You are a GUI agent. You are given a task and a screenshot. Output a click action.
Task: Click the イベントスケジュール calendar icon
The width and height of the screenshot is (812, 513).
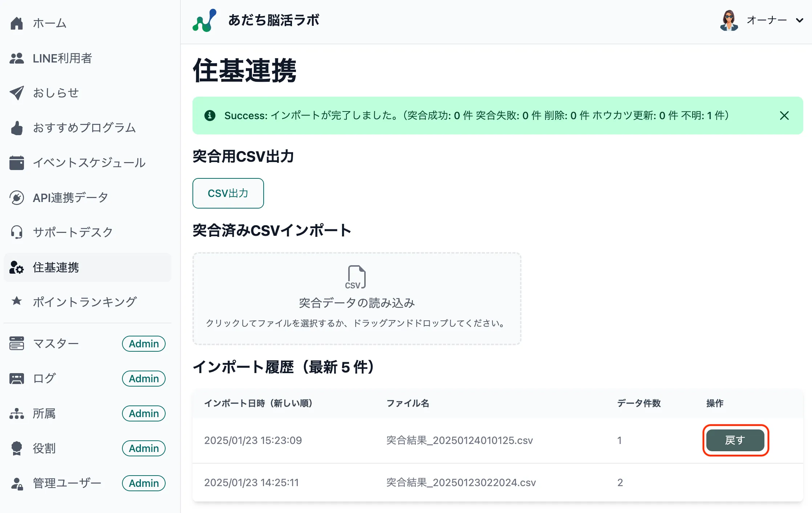point(17,163)
